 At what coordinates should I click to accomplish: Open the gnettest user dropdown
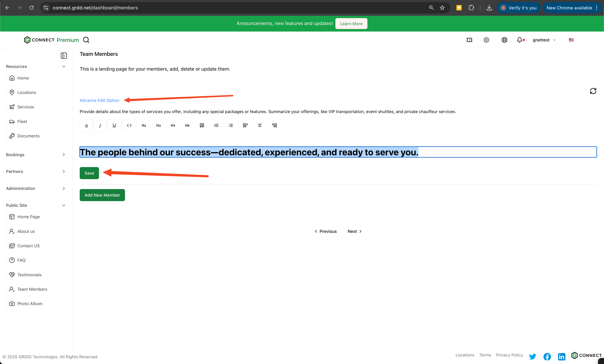(x=544, y=40)
